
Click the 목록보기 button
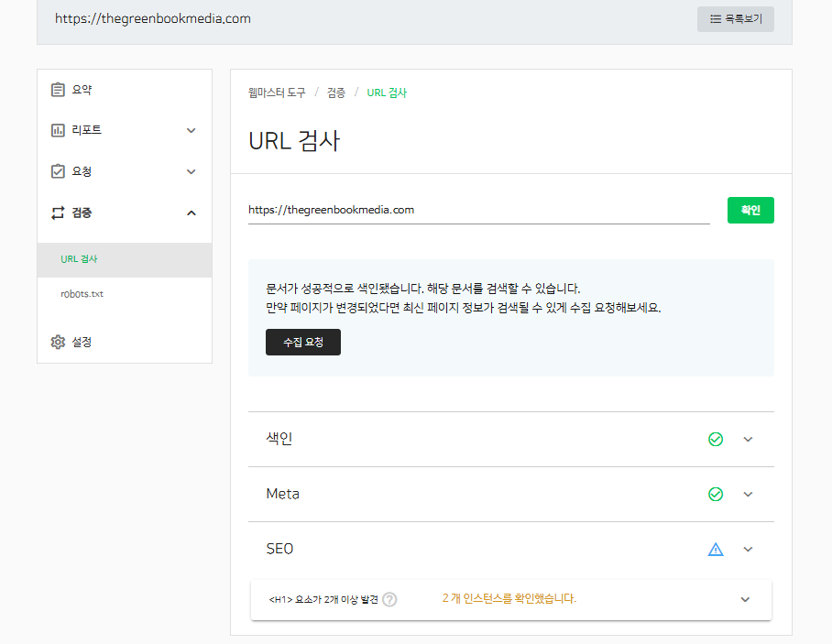[x=736, y=19]
